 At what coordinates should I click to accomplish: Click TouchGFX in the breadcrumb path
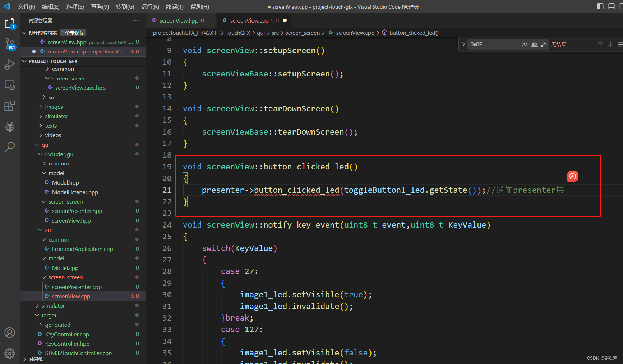238,33
